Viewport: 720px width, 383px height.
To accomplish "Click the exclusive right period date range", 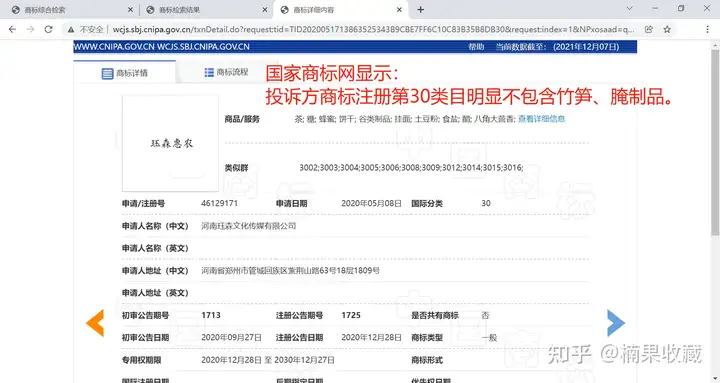I will 268,360.
